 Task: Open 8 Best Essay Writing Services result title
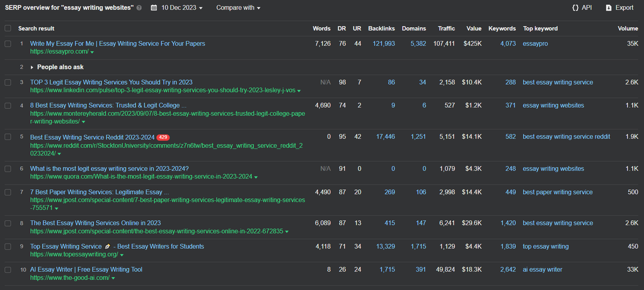coord(108,106)
